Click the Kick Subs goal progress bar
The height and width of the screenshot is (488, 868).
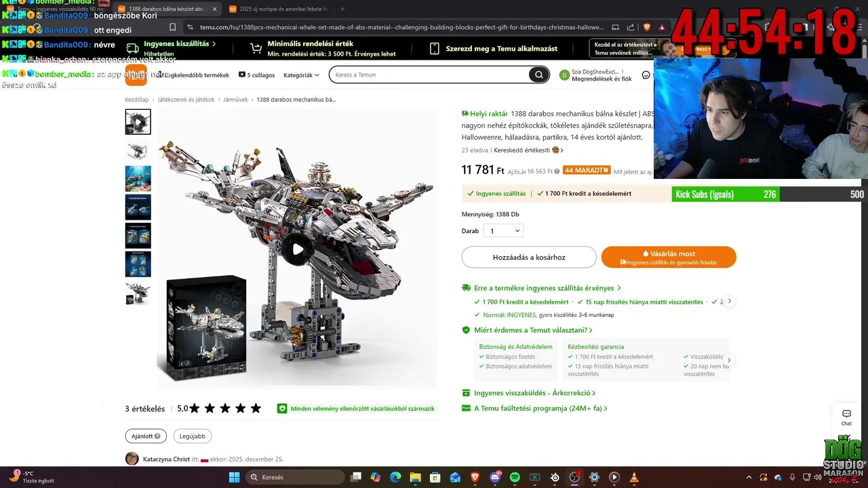[x=768, y=195]
